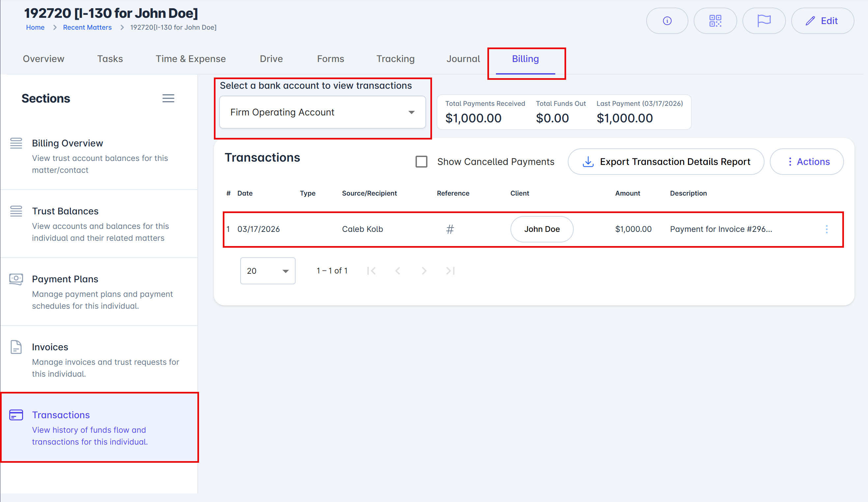Click the John Doe client chip
This screenshot has height=502, width=868.
tap(541, 229)
